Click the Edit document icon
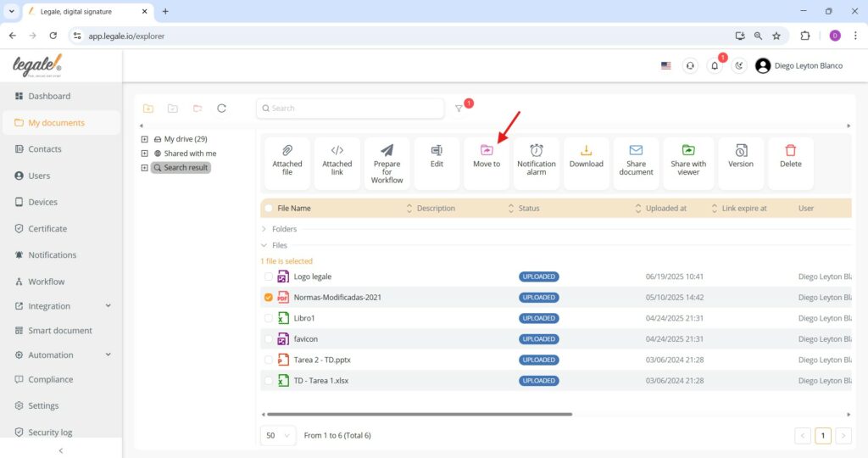Viewport: 868px width, 458px height. [437, 151]
